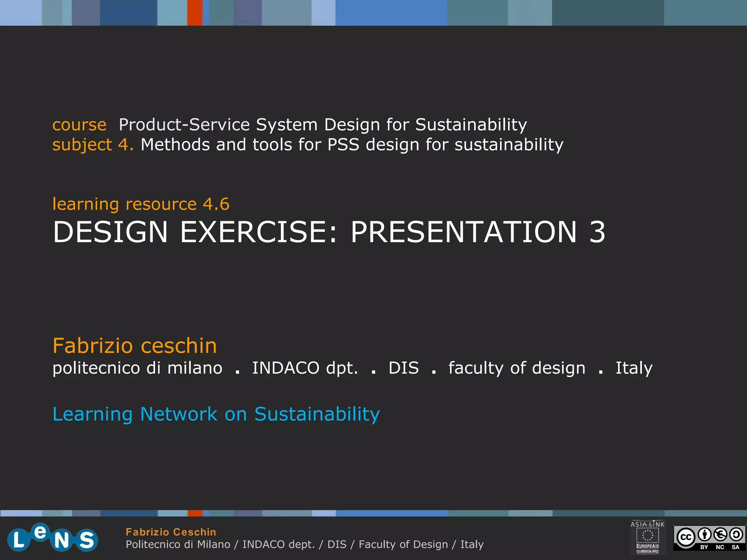This screenshot has height=560, width=747.
Task: Click the 'learning resource 4.6' label
Action: click(141, 204)
